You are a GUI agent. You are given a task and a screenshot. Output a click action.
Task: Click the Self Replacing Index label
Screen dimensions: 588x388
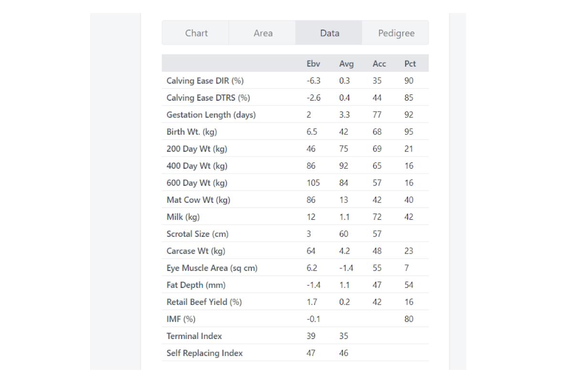pyautogui.click(x=204, y=353)
